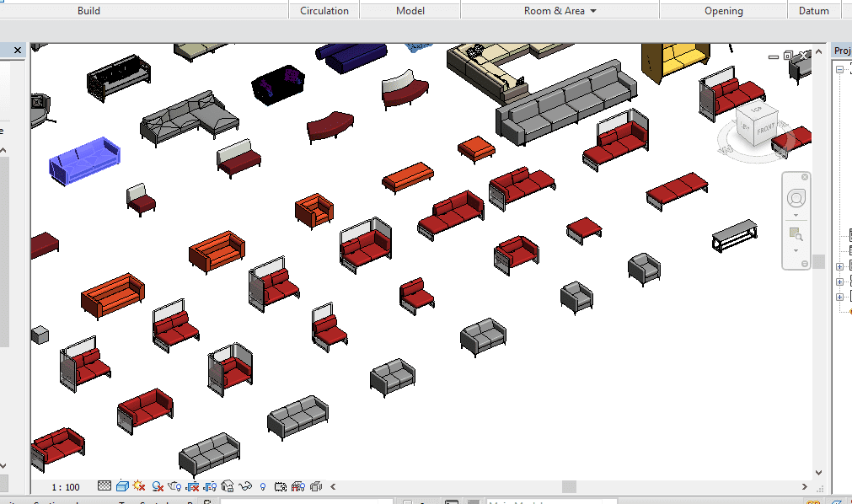Activate the Zoom Region tool in navigation bar
This screenshot has width=852, height=504.
(796, 233)
